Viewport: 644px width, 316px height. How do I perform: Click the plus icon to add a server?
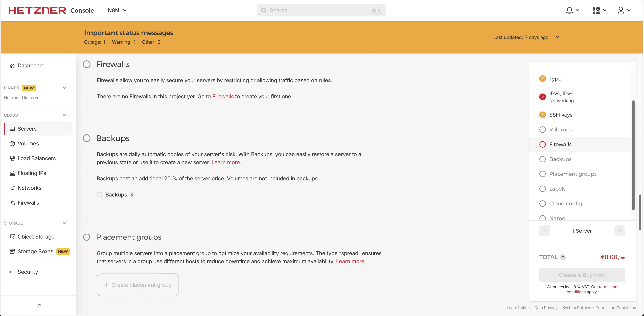[x=620, y=231]
